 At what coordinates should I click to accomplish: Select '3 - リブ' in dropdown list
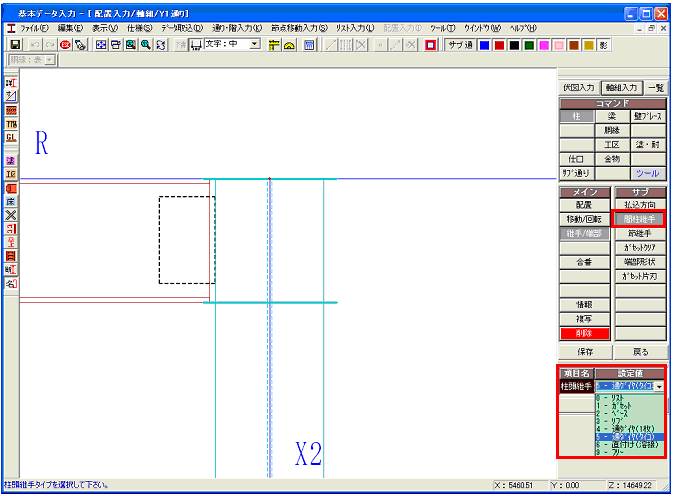pyautogui.click(x=629, y=421)
